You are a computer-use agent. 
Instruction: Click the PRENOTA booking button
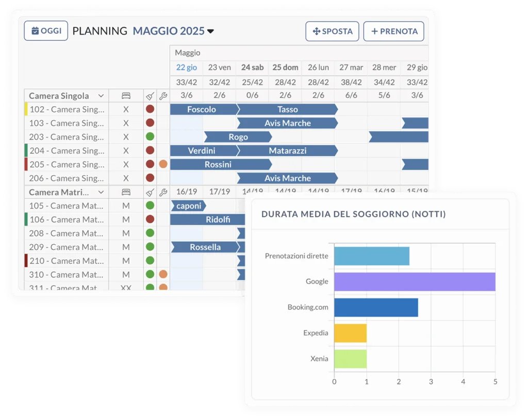[393, 31]
